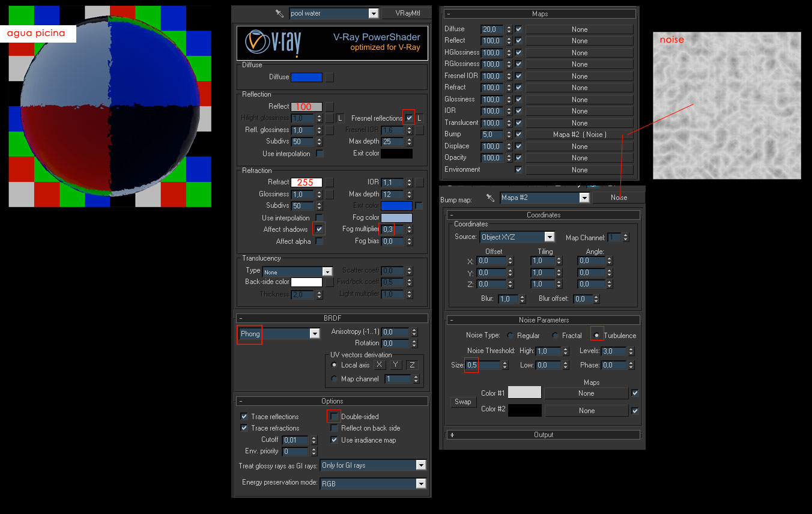The image size is (812, 514).
Task: Toggle the Fresnel reflections checkbox
Action: click(409, 118)
